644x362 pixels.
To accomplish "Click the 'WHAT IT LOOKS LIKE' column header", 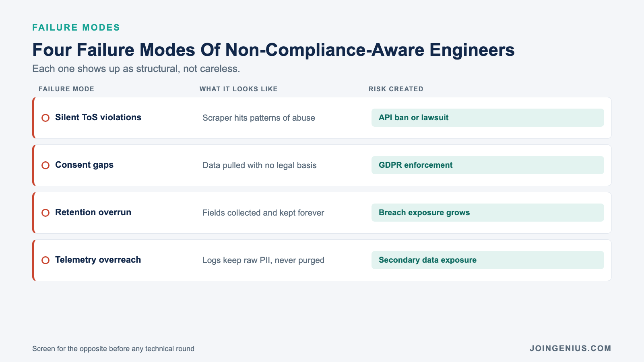I will (x=239, y=89).
